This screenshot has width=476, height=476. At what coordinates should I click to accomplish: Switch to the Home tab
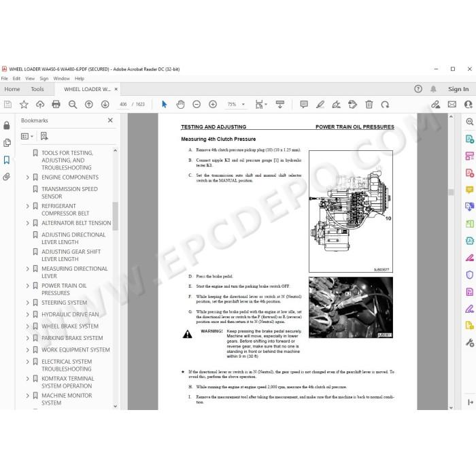[12, 89]
